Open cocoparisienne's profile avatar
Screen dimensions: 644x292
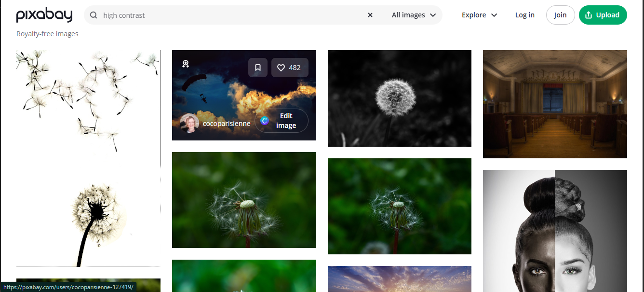(190, 123)
